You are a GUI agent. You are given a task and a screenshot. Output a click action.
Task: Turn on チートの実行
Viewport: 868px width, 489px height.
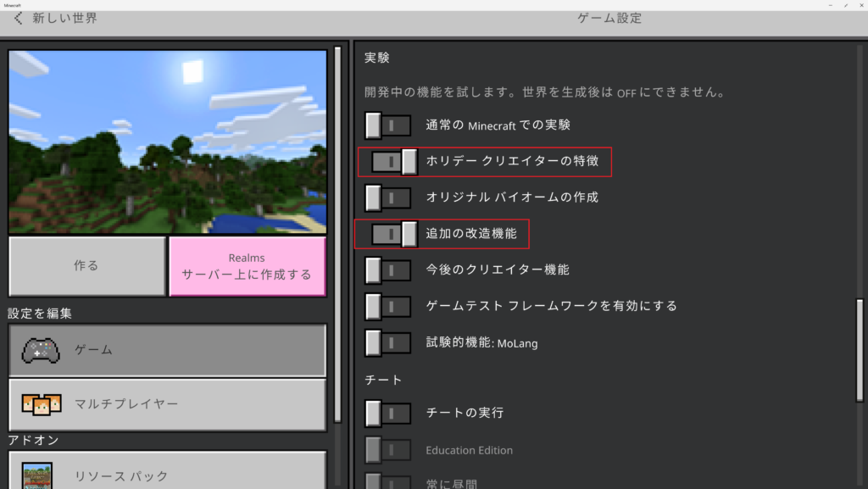pos(387,414)
